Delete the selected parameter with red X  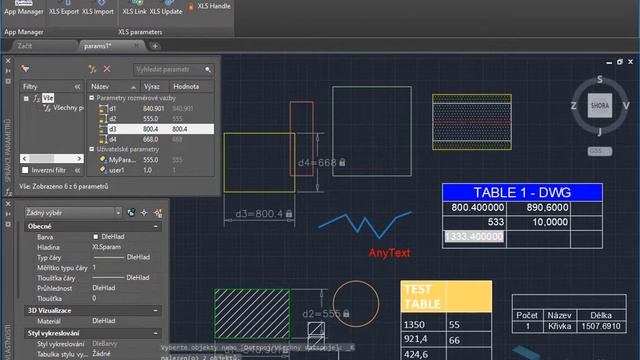coord(107,69)
